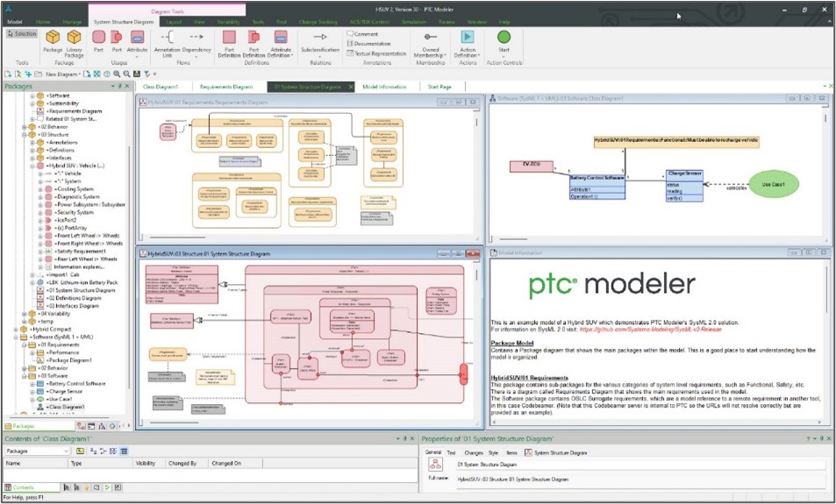This screenshot has height=504, width=836.
Task: Open the New Diagram dropdown
Action: (63, 75)
